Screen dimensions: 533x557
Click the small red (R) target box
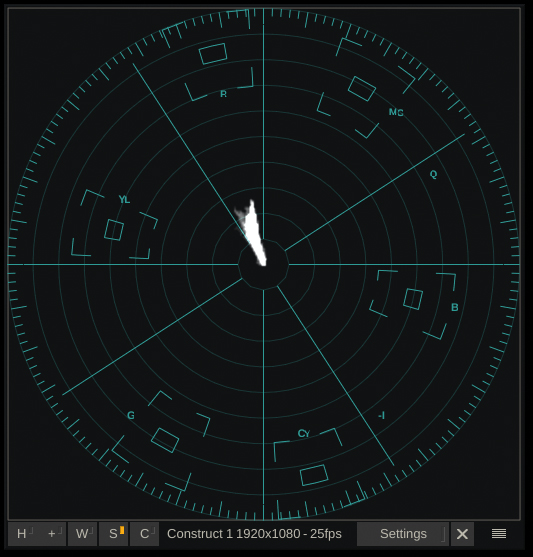click(213, 54)
